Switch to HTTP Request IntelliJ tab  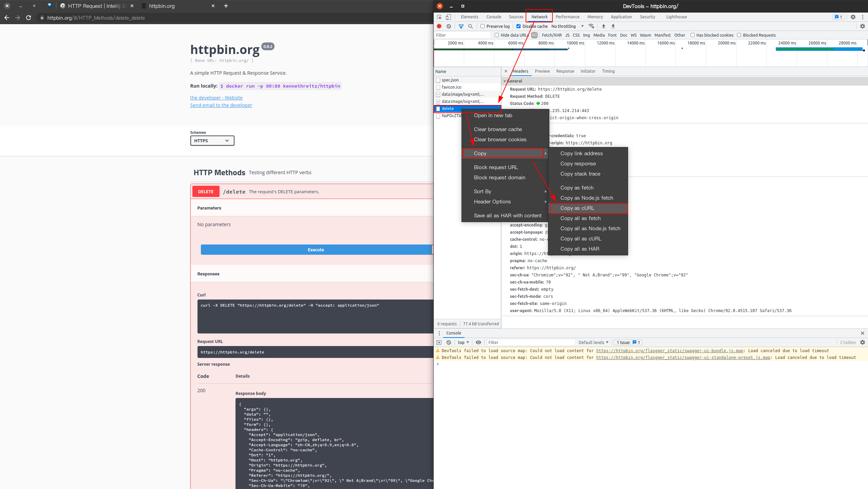point(97,6)
